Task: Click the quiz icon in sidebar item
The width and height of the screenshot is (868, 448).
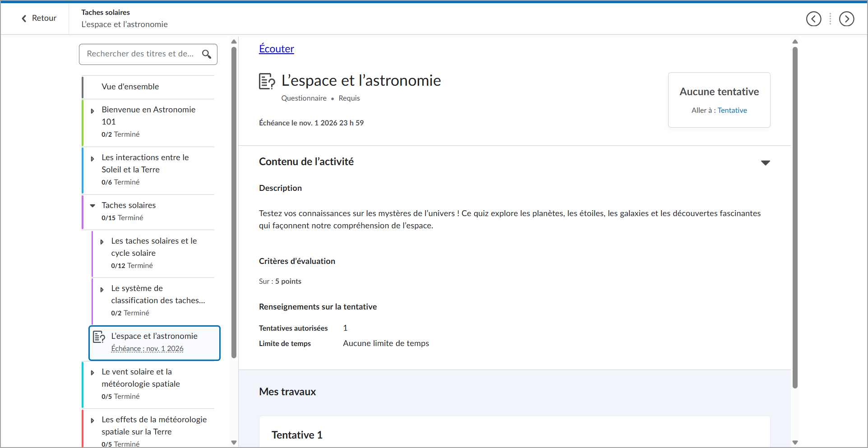Action: (99, 337)
